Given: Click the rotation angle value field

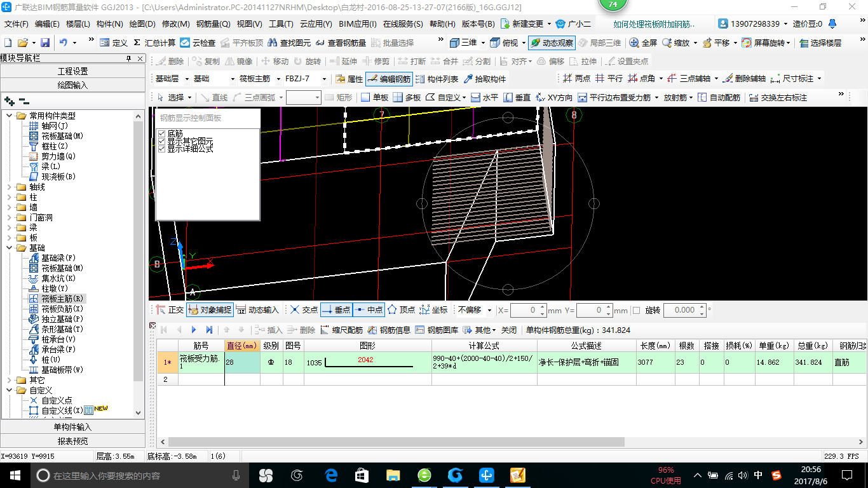Looking at the screenshot, I should (x=684, y=310).
